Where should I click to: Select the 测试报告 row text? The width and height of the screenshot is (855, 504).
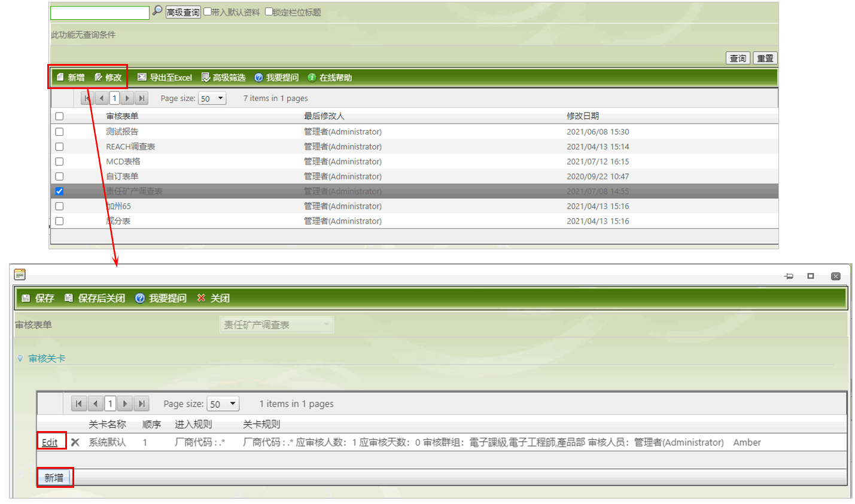coord(122,132)
